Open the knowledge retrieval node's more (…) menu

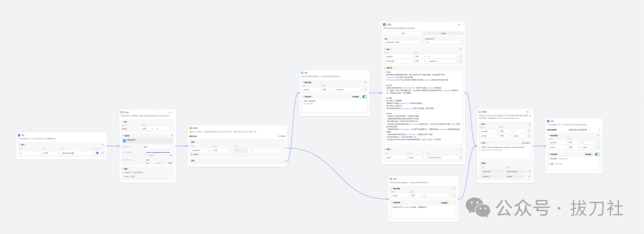173,112
